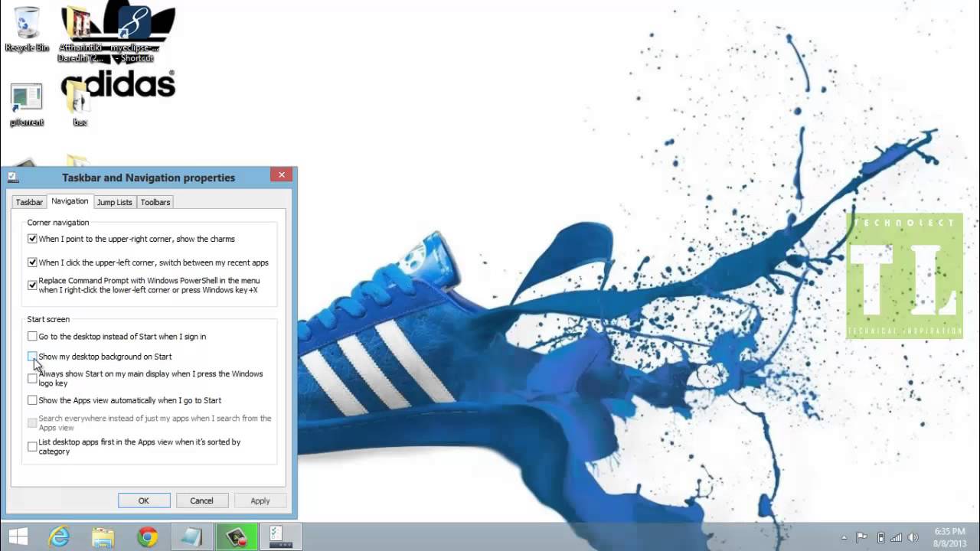Open the Windows Start button
Screen dimensions: 980x551
pyautogui.click(x=18, y=536)
